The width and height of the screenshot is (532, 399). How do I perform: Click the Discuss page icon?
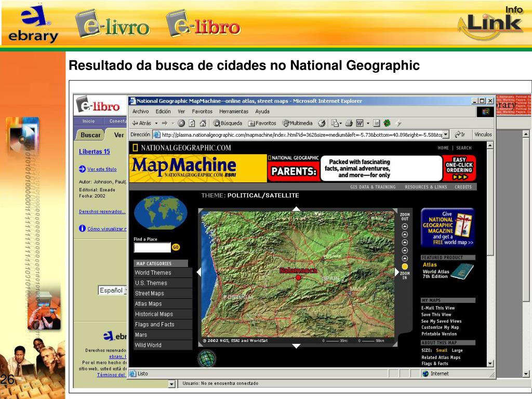coord(376,123)
